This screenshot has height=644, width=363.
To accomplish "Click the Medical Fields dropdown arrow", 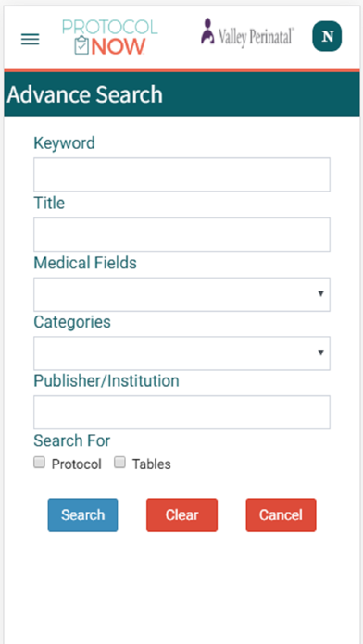I will point(320,293).
